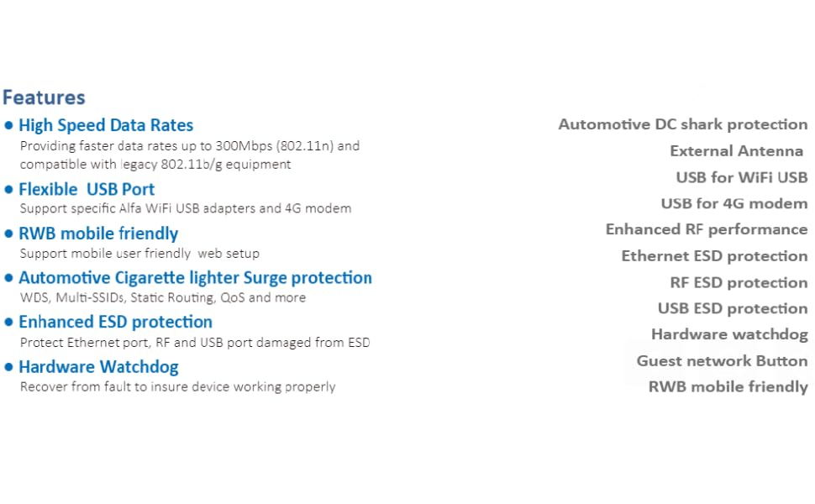The height and width of the screenshot is (504, 815).
Task: Click the USB for 4G modem label
Action: 733,203
